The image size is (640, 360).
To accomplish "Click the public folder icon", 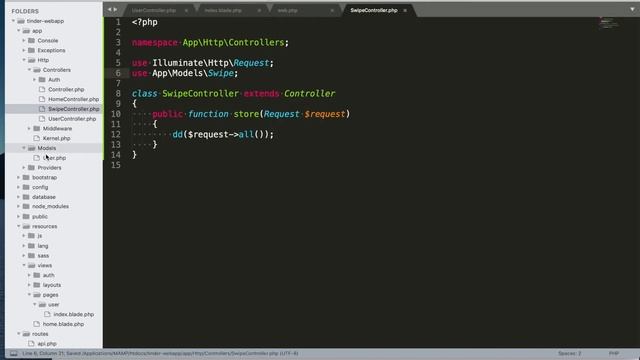I will pos(26,216).
